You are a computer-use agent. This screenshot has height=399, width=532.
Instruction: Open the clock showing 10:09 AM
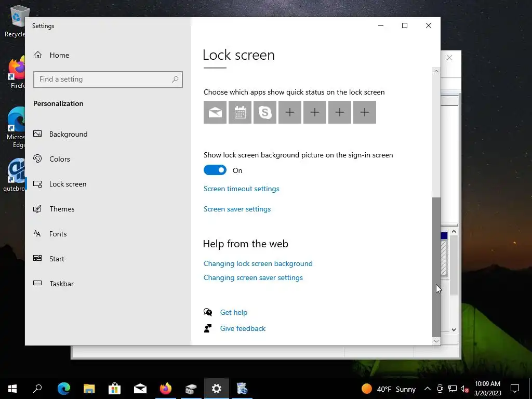tap(487, 389)
